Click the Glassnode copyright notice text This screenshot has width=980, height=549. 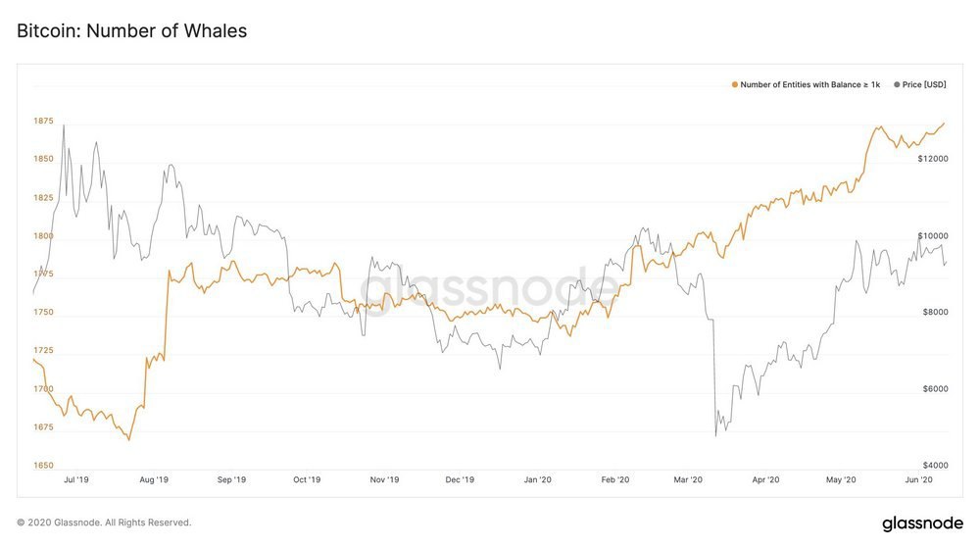(104, 523)
